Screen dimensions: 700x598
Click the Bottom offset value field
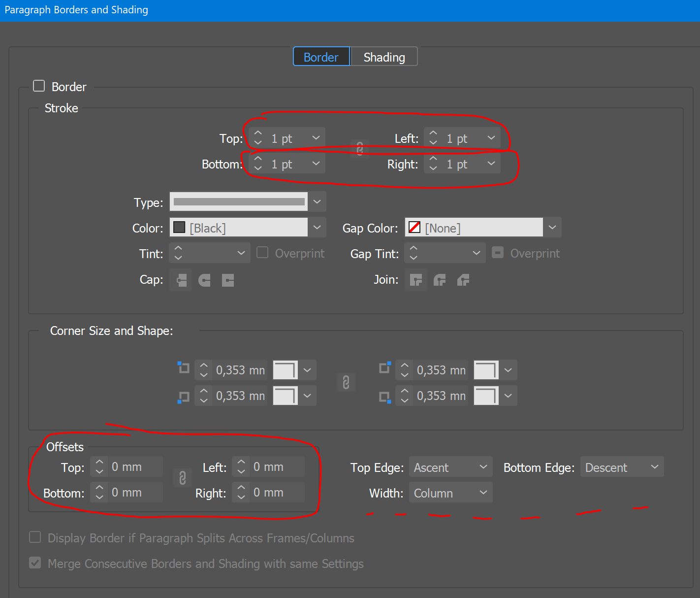point(135,492)
